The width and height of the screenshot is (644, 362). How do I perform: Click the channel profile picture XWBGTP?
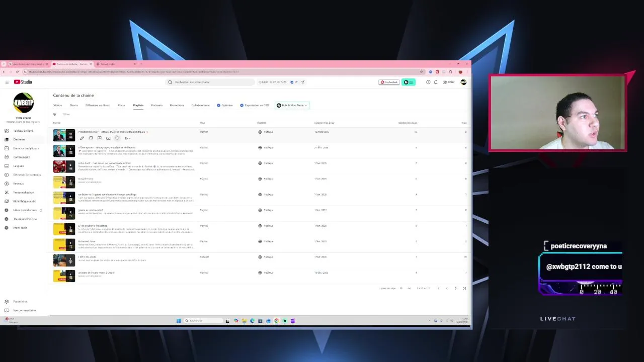click(24, 103)
